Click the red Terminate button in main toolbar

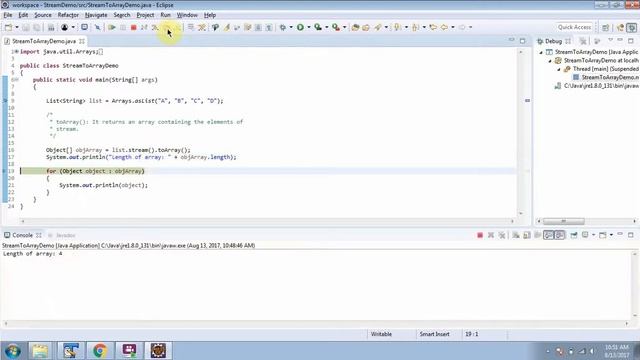[133, 27]
